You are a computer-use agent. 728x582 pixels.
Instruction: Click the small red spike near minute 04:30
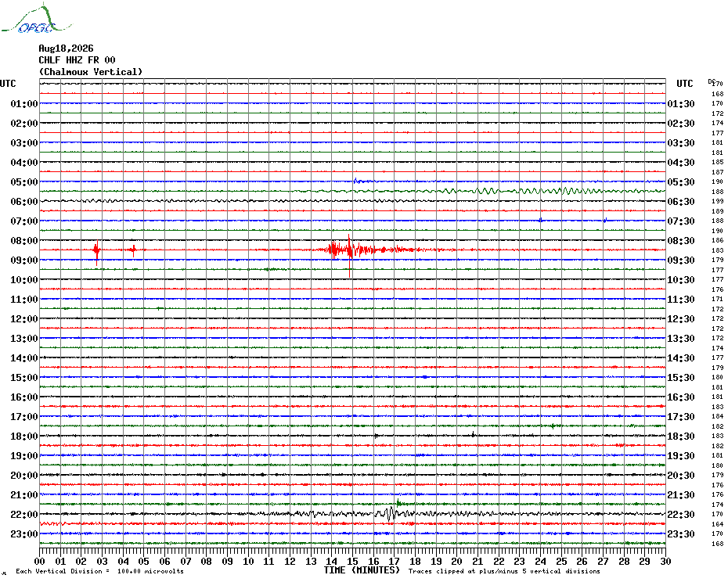[x=134, y=250]
